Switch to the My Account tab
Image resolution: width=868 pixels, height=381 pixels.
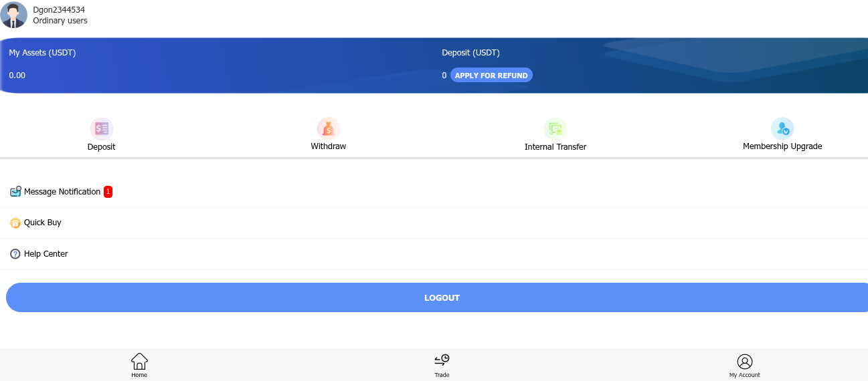click(x=745, y=366)
